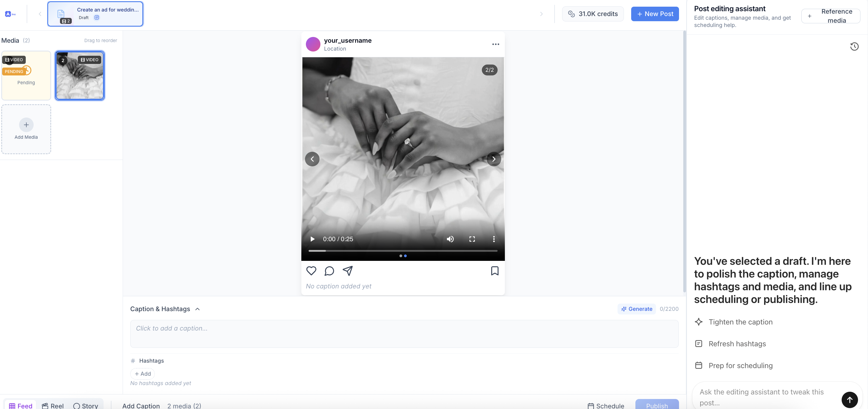
Task: Click the caption text input field
Action: click(x=404, y=334)
